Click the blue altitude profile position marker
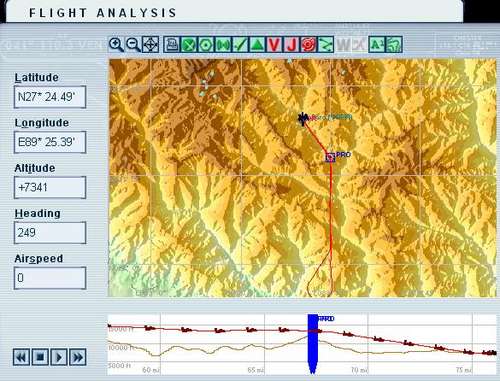Image resolution: width=500 pixels, height=381 pixels. point(313,343)
